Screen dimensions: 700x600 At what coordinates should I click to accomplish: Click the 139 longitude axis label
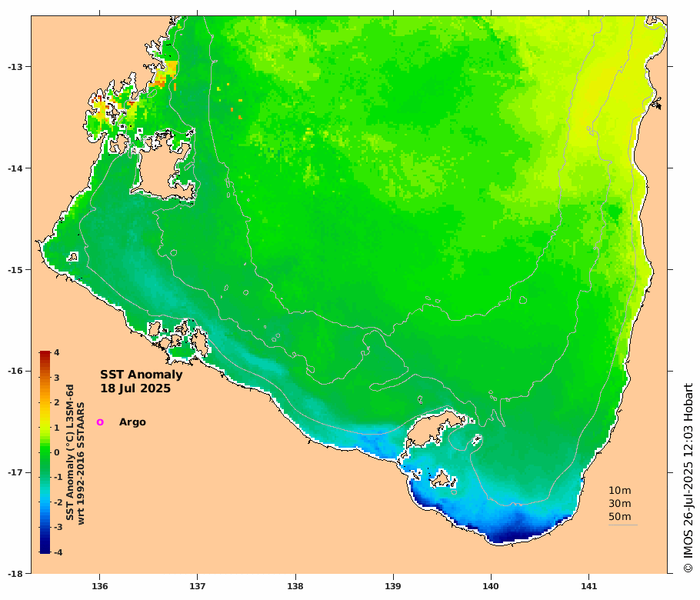(x=393, y=586)
